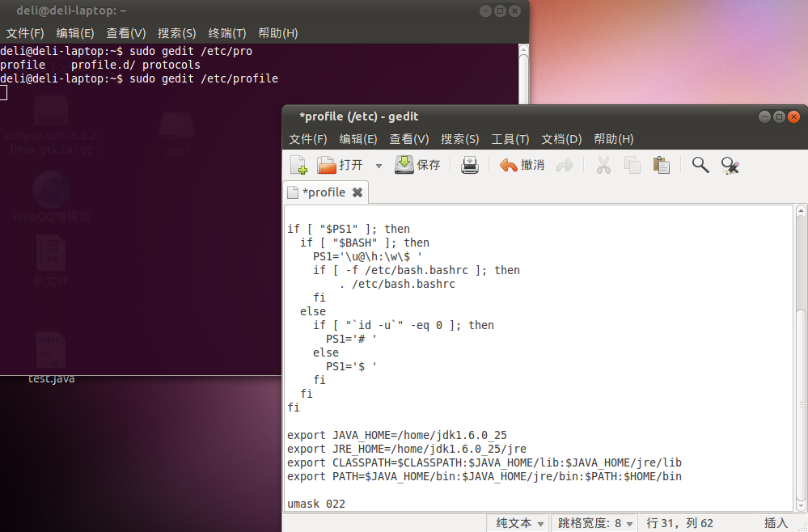The width and height of the screenshot is (808, 532).
Task: Click the 打开 open button
Action: [x=338, y=164]
